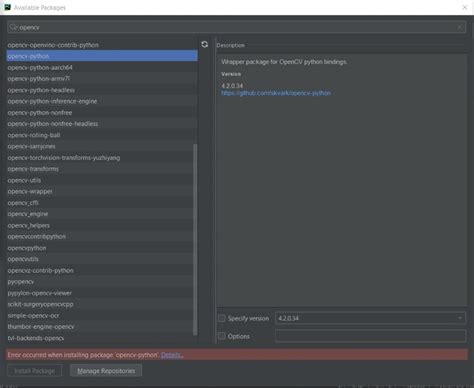
Task: Enable the Specify version checkbox
Action: tap(222, 318)
